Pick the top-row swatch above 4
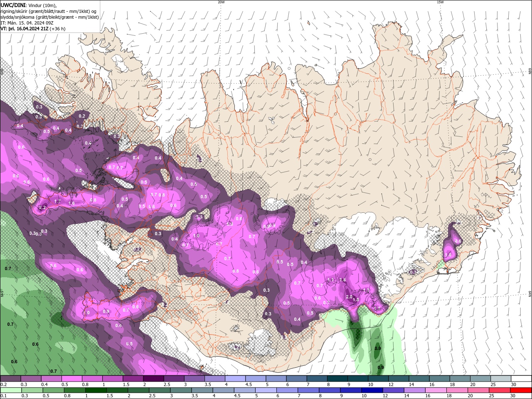 click(x=235, y=379)
